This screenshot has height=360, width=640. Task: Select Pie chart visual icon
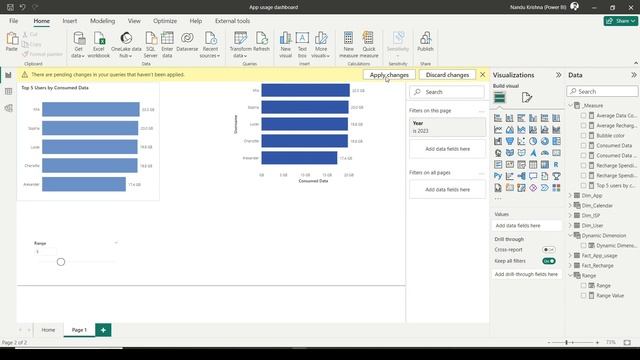coord(533,141)
